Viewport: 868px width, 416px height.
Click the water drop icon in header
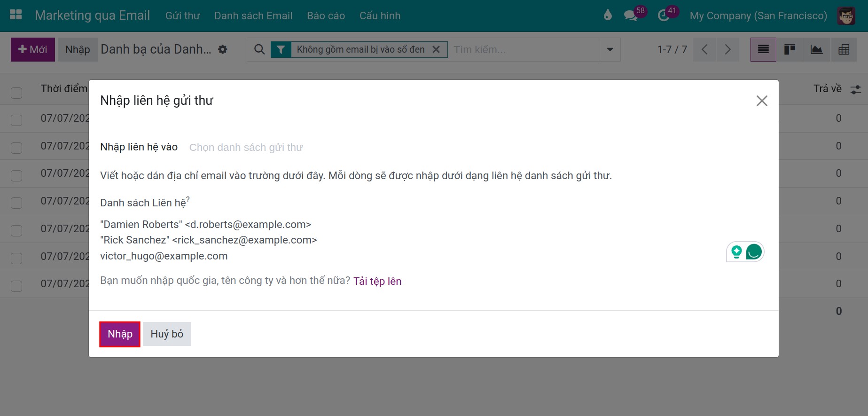coord(608,16)
